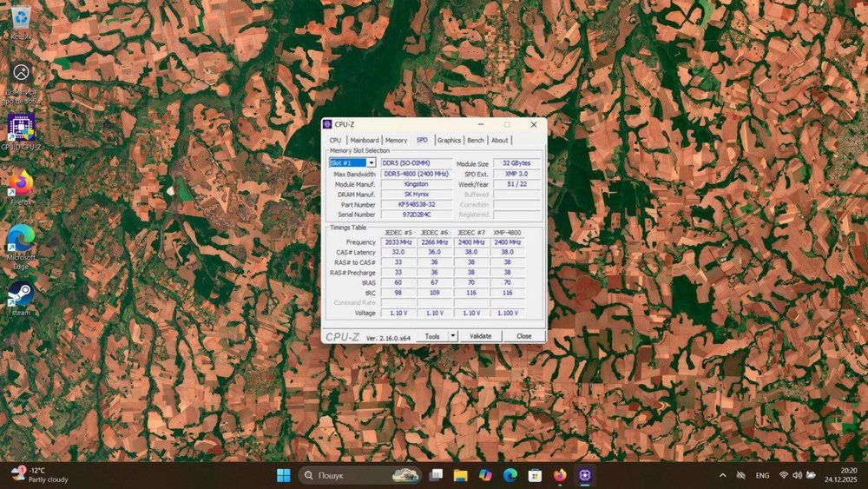
Task: Click the tRC value 109
Action: tap(435, 293)
